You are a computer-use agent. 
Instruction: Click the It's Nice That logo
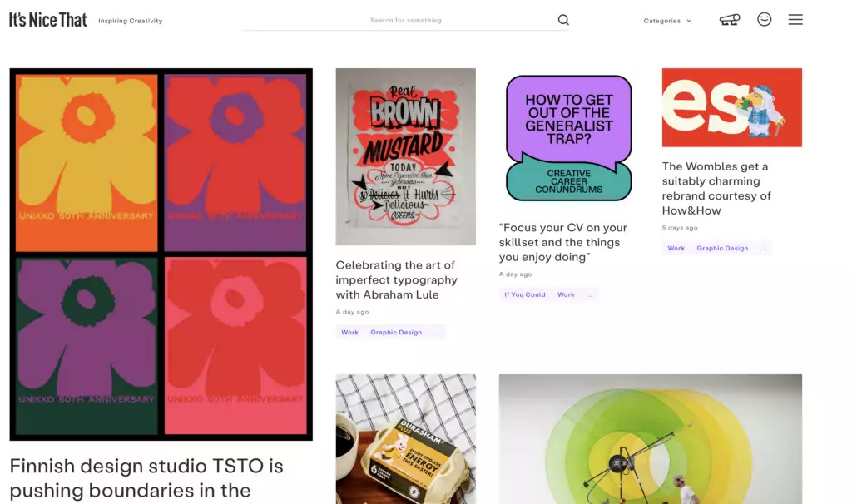48,20
